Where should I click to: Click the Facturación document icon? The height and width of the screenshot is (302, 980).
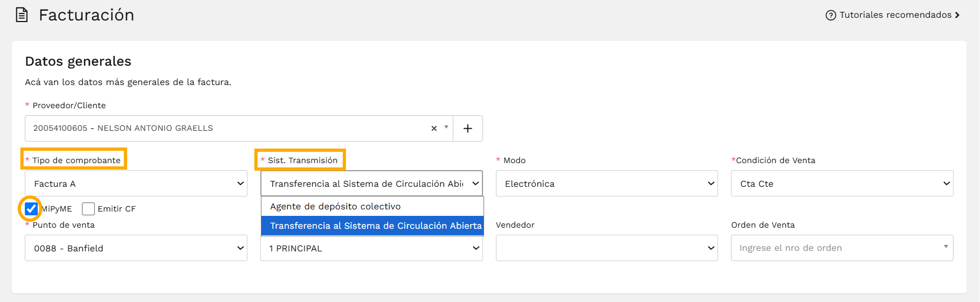pyautogui.click(x=22, y=15)
